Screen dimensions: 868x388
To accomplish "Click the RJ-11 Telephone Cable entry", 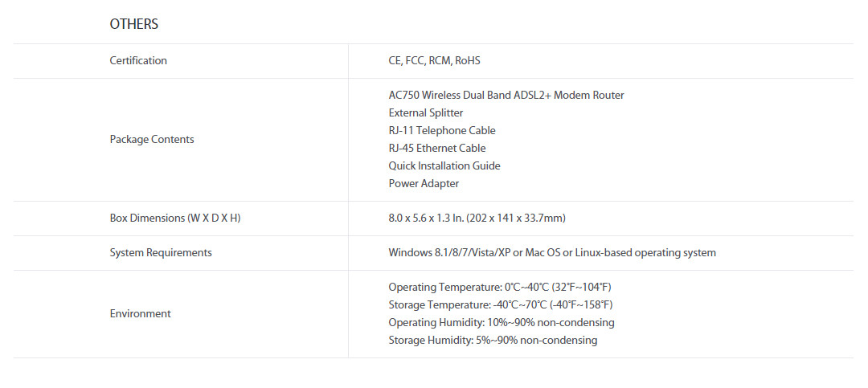I will 441,130.
